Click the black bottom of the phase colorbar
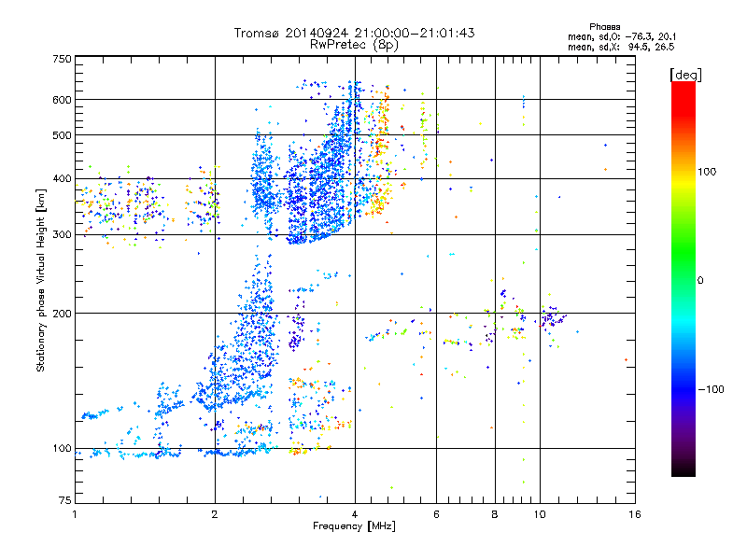This screenshot has width=747, height=560. 684,470
